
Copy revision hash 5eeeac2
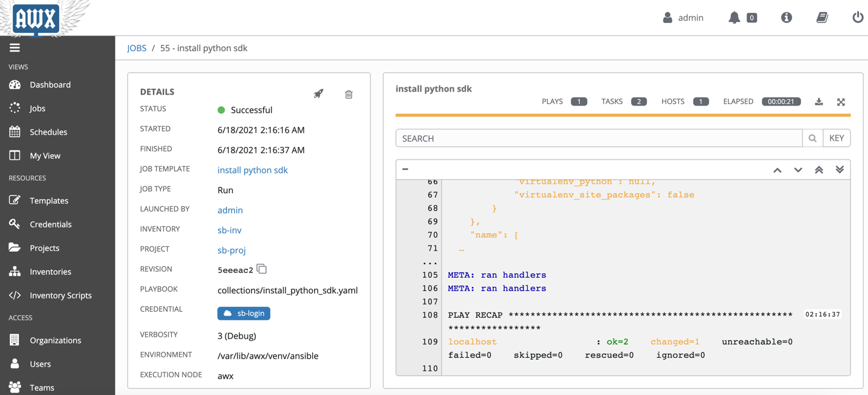coord(262,269)
